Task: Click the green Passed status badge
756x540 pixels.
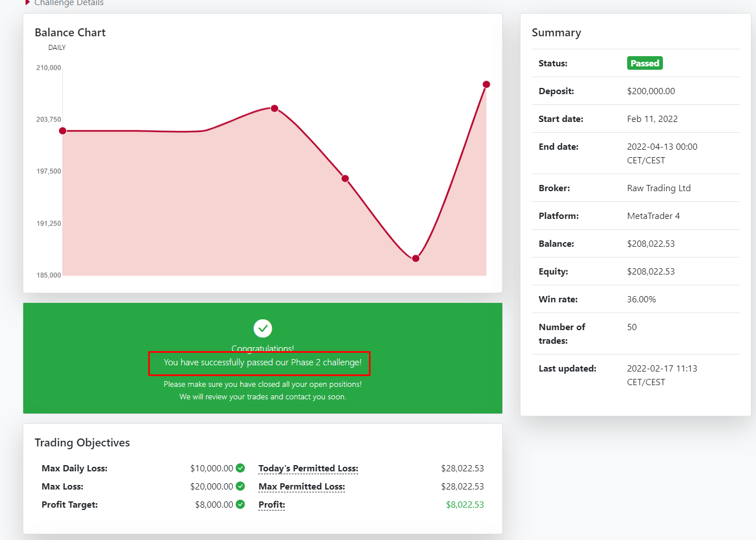Action: (645, 63)
